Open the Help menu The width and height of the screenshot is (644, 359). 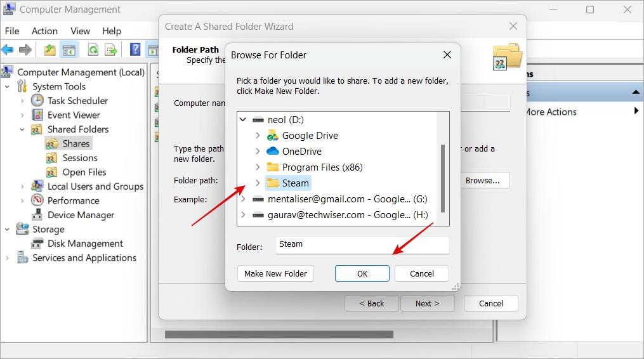pyautogui.click(x=112, y=31)
